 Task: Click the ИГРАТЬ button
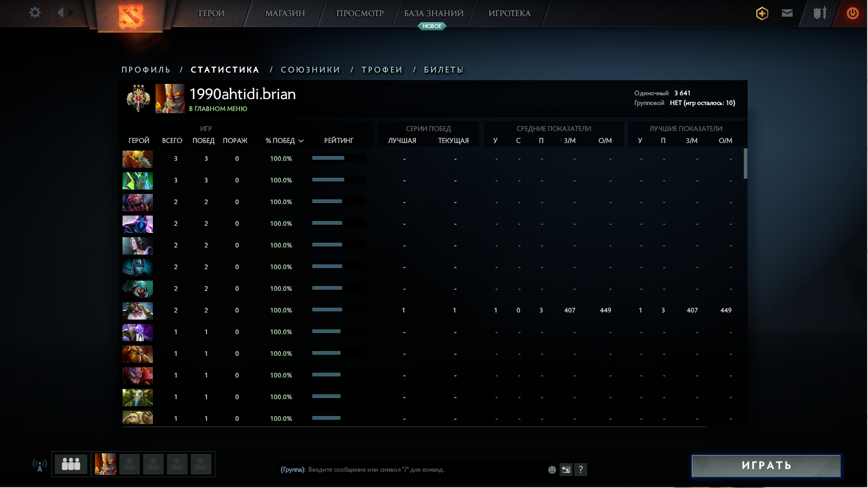coord(766,465)
